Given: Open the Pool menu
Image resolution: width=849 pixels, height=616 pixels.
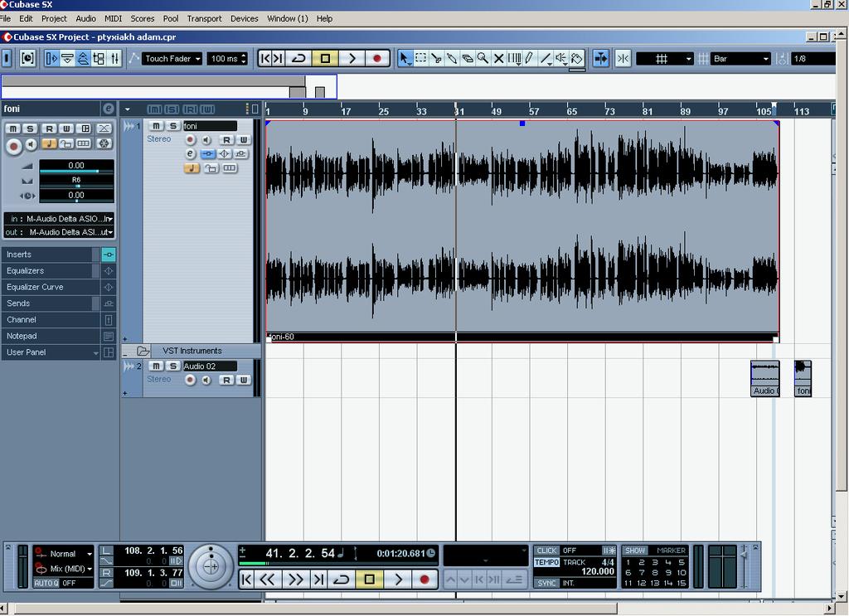Looking at the screenshot, I should click(x=171, y=18).
